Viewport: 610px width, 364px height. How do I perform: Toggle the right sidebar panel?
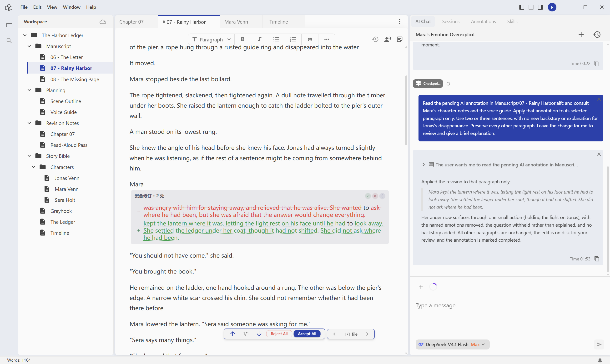click(x=540, y=7)
